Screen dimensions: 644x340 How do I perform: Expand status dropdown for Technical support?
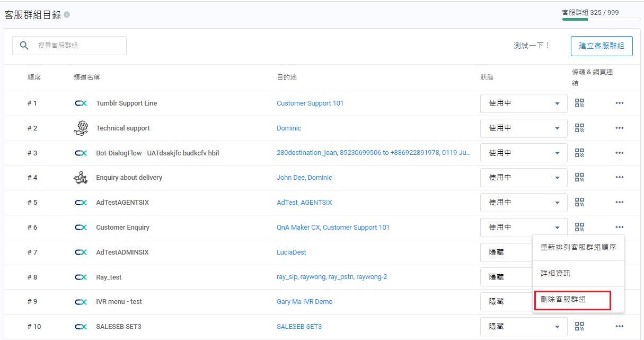[524, 128]
